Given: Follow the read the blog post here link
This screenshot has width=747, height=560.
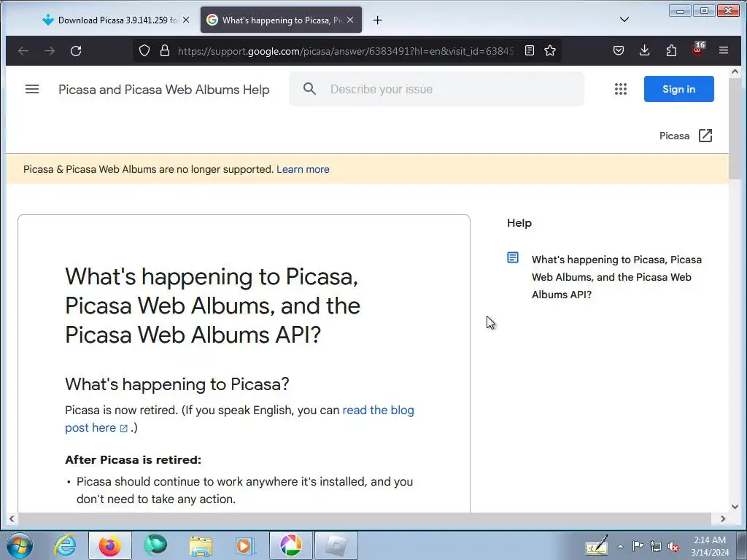Looking at the screenshot, I should coord(239,419).
